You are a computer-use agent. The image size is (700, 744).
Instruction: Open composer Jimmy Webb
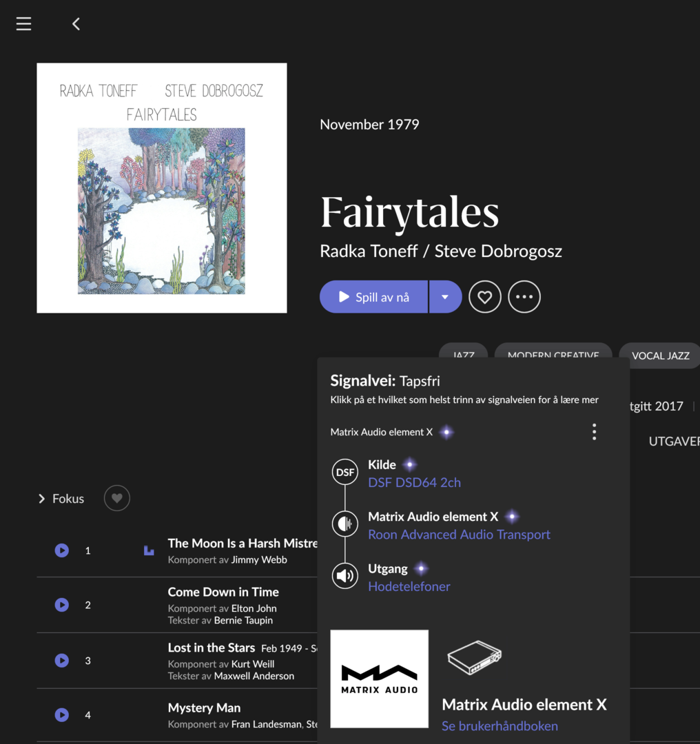[x=259, y=560]
